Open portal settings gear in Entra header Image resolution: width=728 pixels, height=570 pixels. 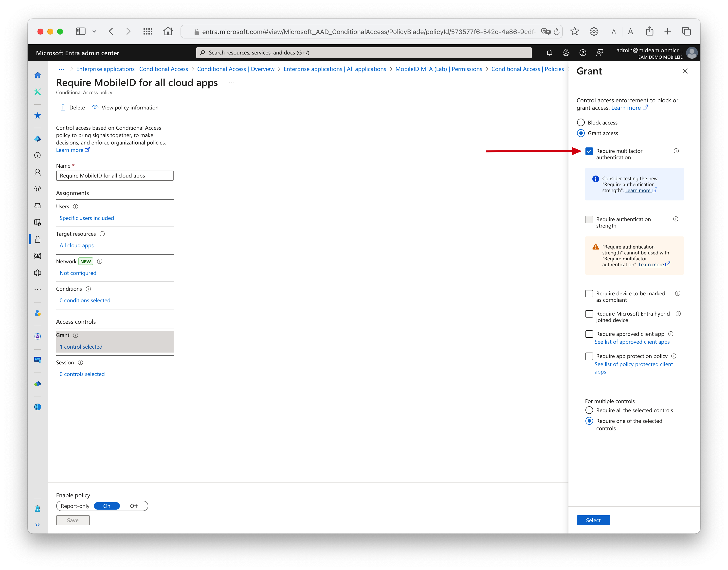click(566, 53)
